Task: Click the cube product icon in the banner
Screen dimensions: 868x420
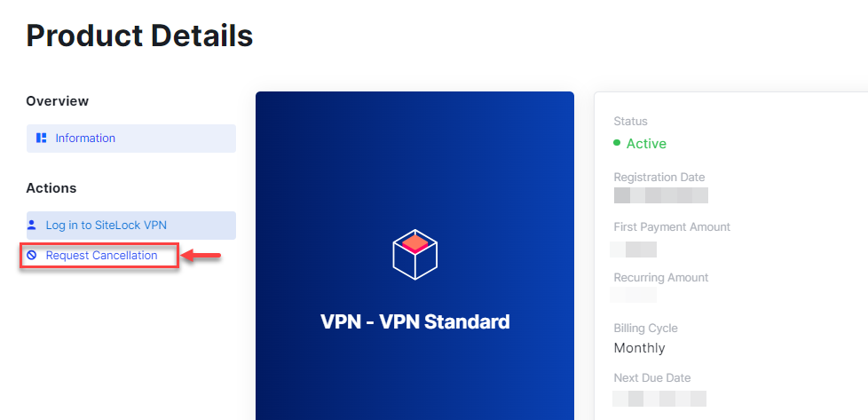Action: click(x=414, y=252)
